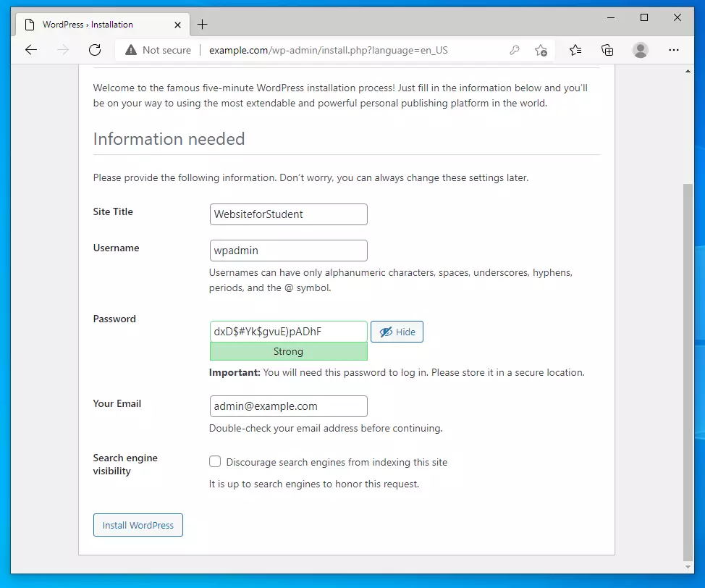Open a new browser tab
This screenshot has width=705, height=588.
click(203, 25)
